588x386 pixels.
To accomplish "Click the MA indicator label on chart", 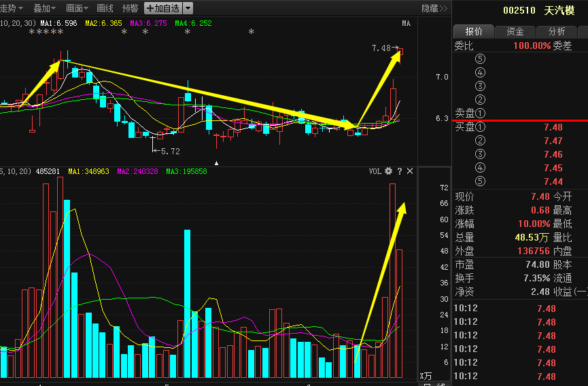I will click(x=406, y=23).
